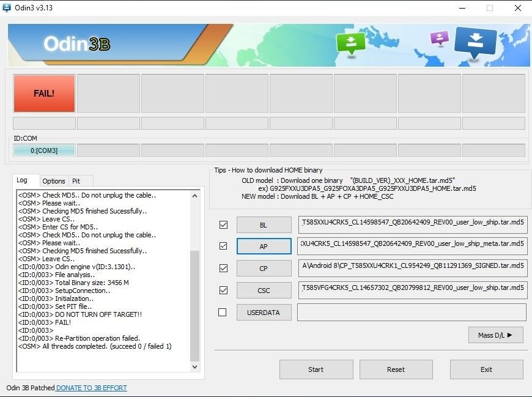
Task: Click the Reset button
Action: click(x=396, y=369)
